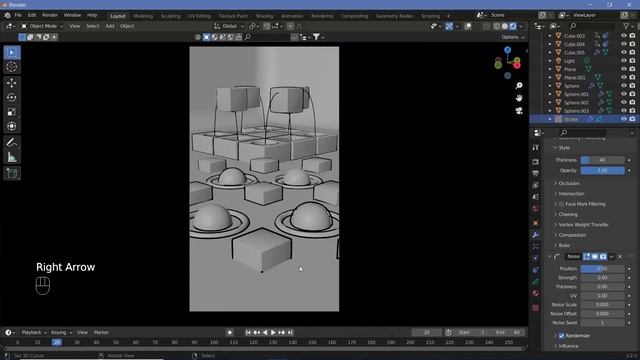Expand the Chaining panel
The height and width of the screenshot is (360, 640).
568,214
